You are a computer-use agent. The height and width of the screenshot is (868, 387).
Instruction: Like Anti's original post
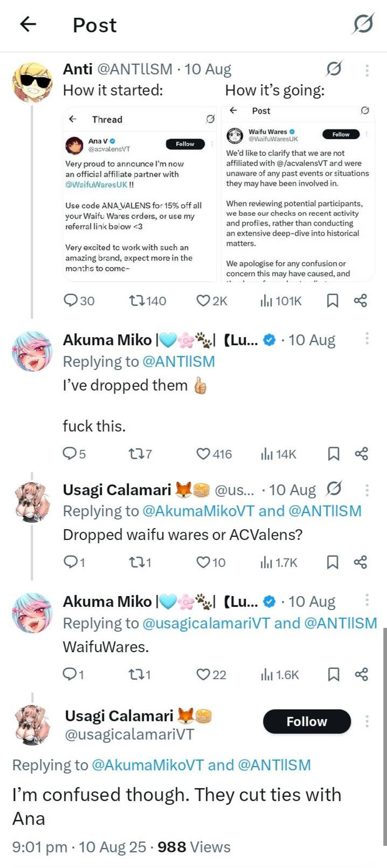(203, 301)
